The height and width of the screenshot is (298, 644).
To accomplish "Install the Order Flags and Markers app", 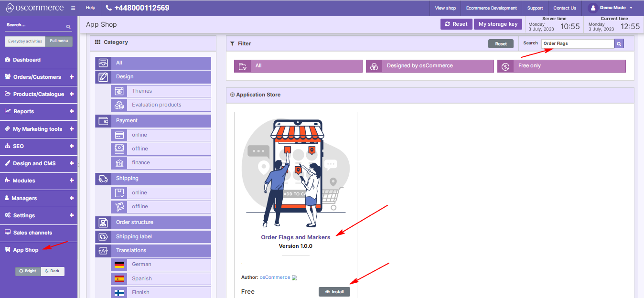I will coord(334,292).
